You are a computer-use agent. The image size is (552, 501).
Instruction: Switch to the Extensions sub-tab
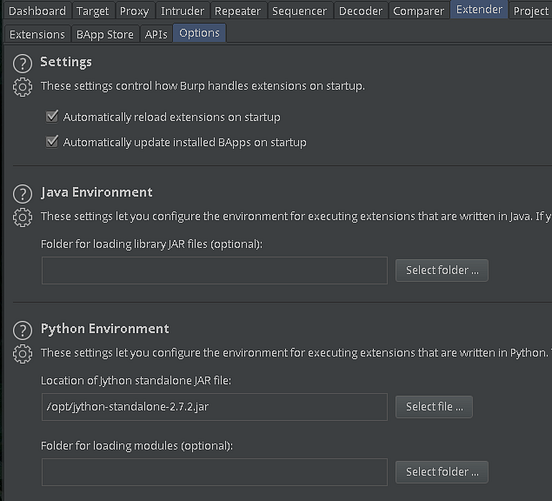pyautogui.click(x=37, y=35)
